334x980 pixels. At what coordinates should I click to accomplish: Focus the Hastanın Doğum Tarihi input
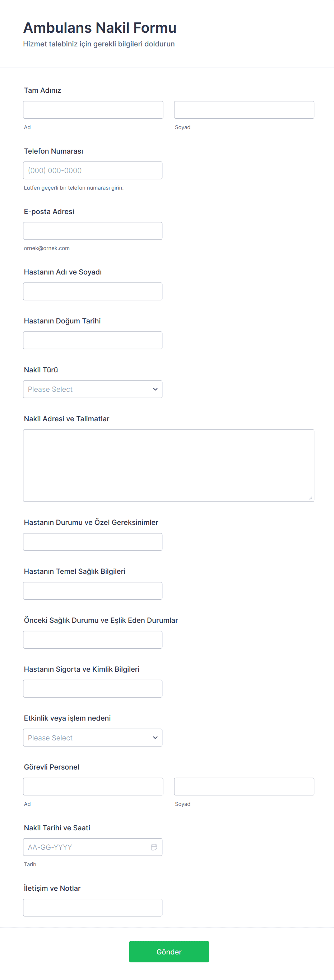point(92,340)
